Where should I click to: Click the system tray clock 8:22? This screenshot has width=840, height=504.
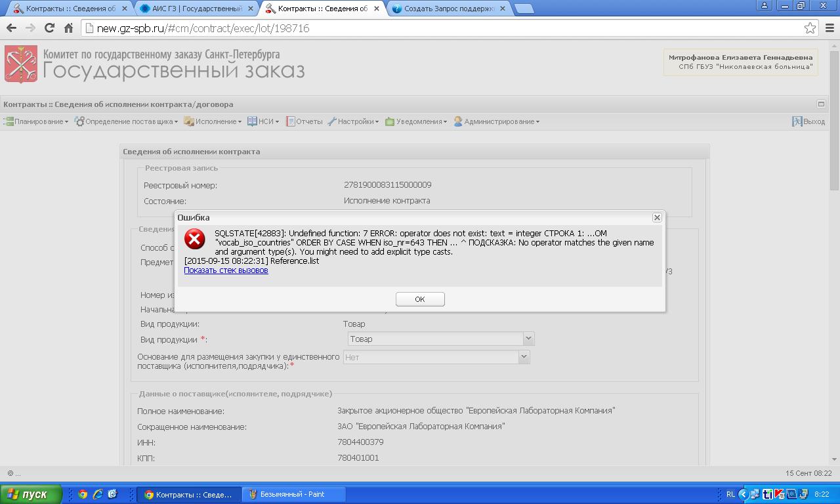click(821, 494)
